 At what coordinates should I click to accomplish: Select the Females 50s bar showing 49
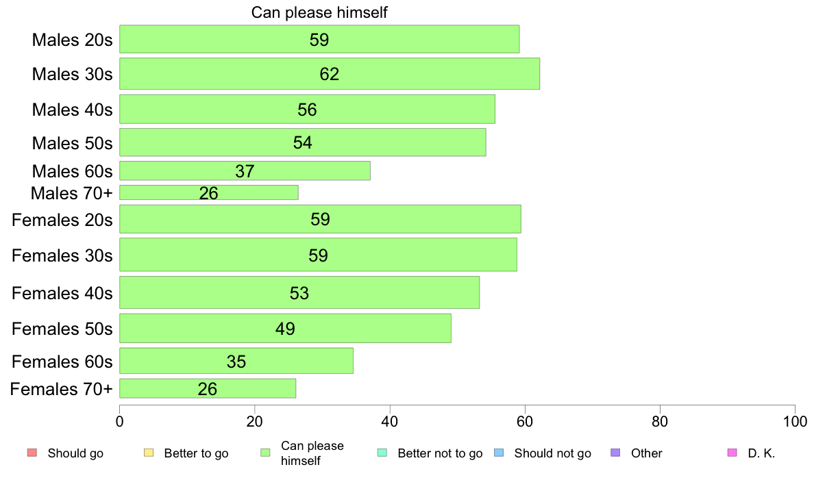coord(286,328)
